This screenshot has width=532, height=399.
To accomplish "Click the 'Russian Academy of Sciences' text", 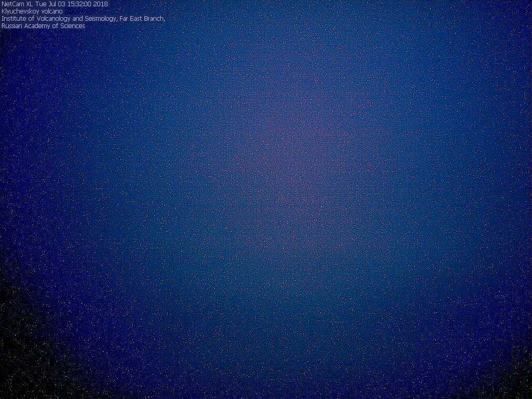I will (x=44, y=26).
